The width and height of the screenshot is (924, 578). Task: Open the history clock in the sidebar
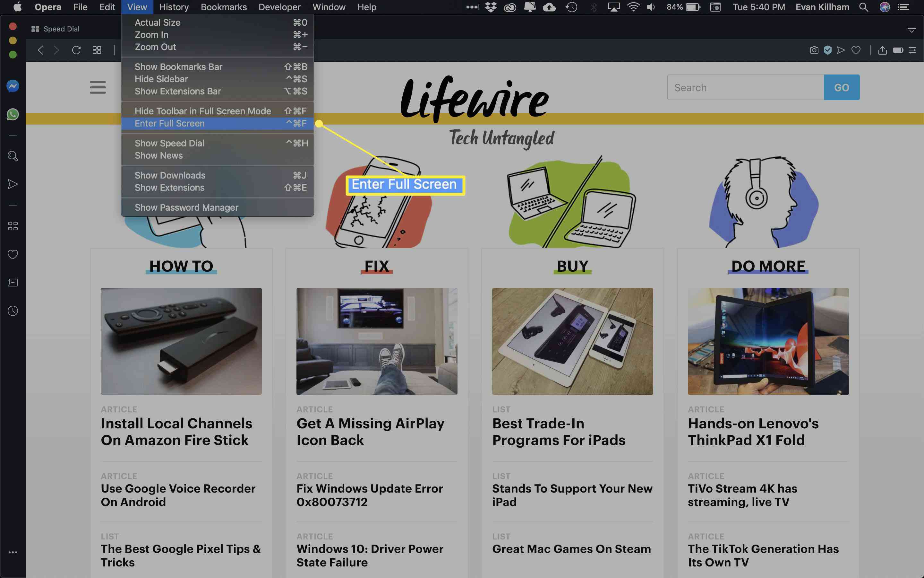pos(13,311)
